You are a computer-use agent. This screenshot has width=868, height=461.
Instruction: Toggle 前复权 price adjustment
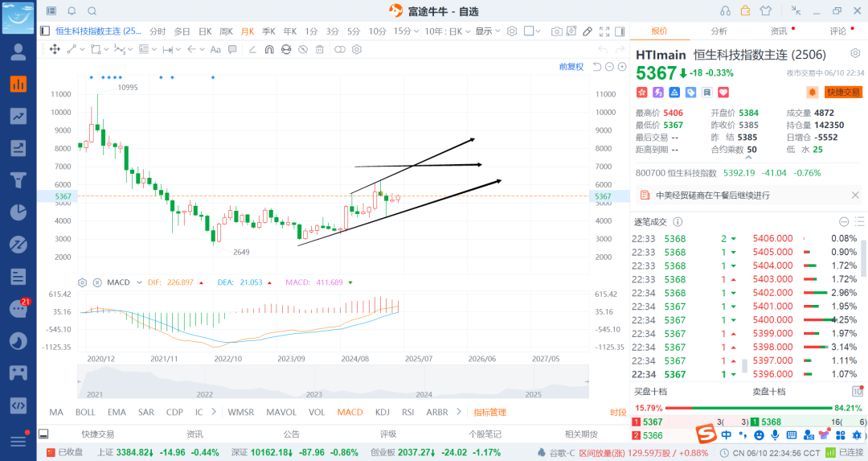pyautogui.click(x=571, y=67)
